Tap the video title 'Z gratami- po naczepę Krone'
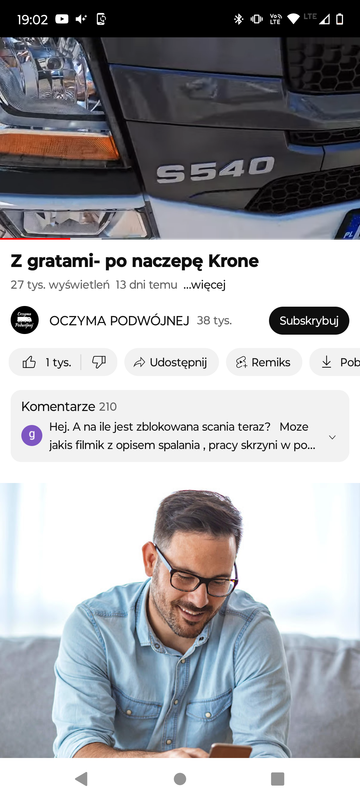The image size is (360, 800). click(x=135, y=261)
